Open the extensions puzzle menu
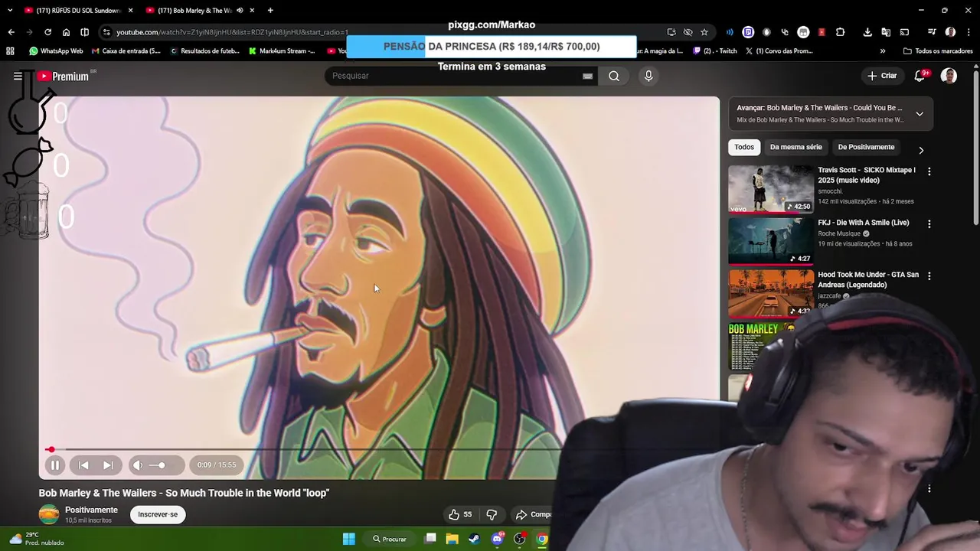The height and width of the screenshot is (551, 980). coord(840,32)
